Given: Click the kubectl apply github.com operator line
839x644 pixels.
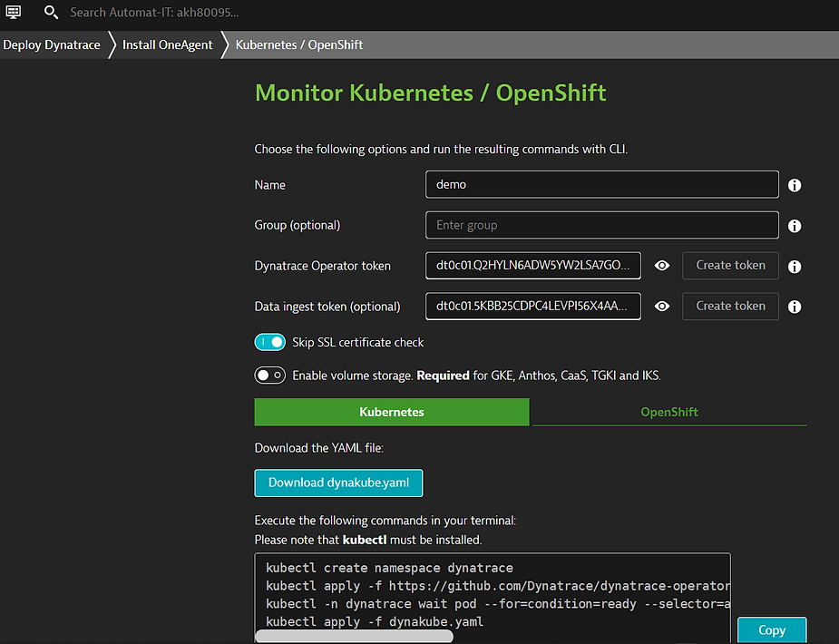Looking at the screenshot, I should pos(498,586).
